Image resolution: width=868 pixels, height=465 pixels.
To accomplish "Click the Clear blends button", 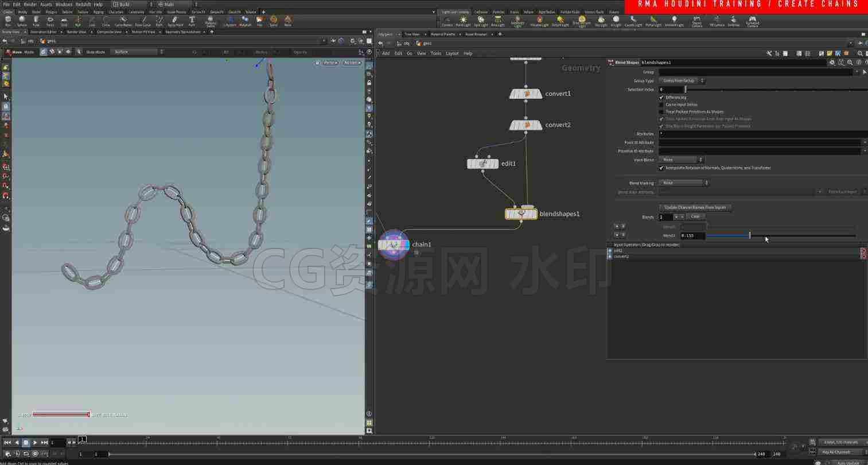I will 695,217.
